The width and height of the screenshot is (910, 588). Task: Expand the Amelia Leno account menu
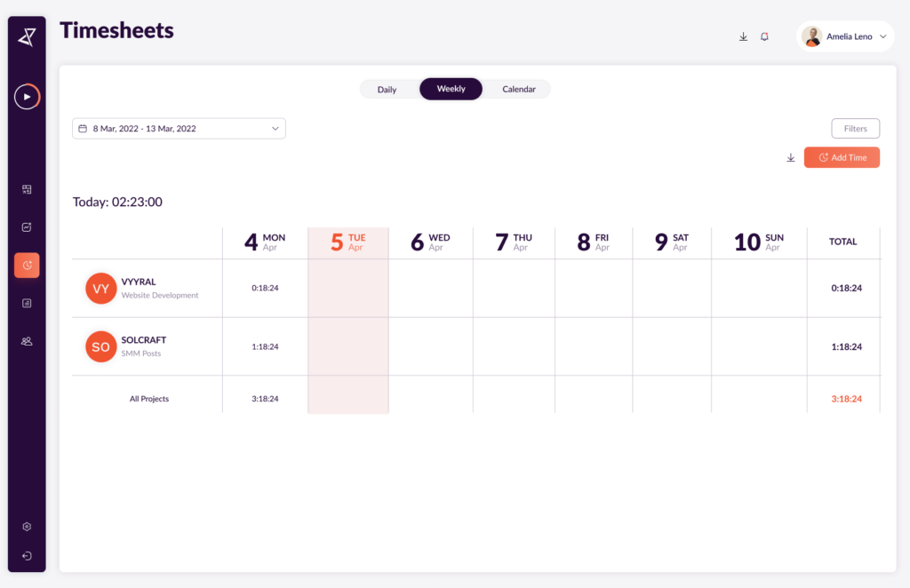(x=844, y=36)
